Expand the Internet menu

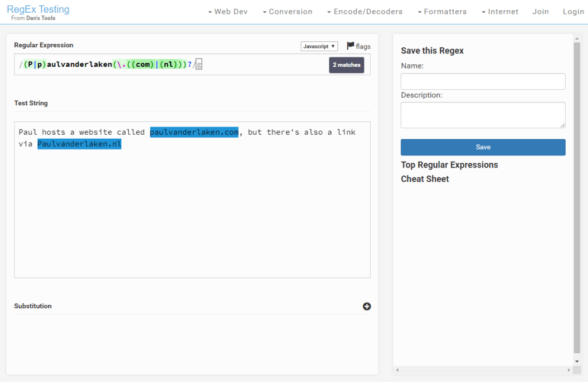(x=499, y=12)
